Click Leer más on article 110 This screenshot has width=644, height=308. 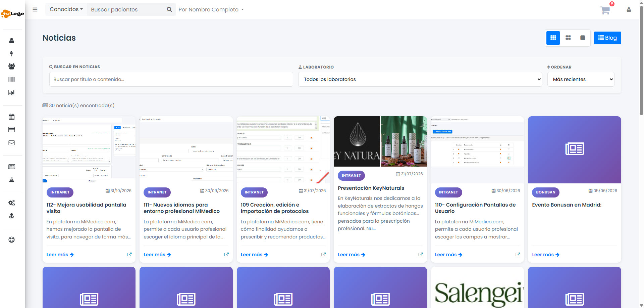tap(448, 255)
